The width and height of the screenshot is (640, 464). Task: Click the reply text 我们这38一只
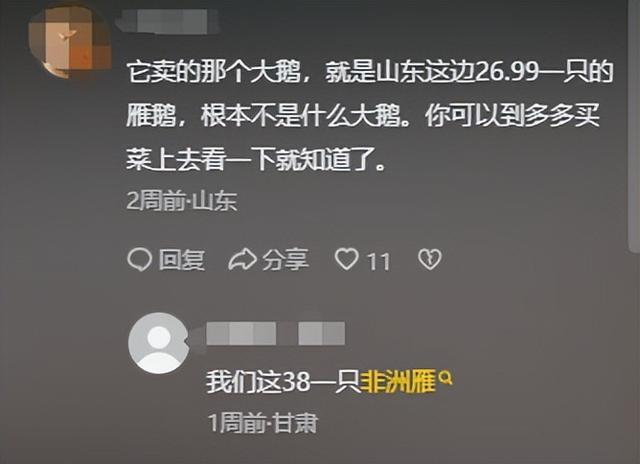284,382
